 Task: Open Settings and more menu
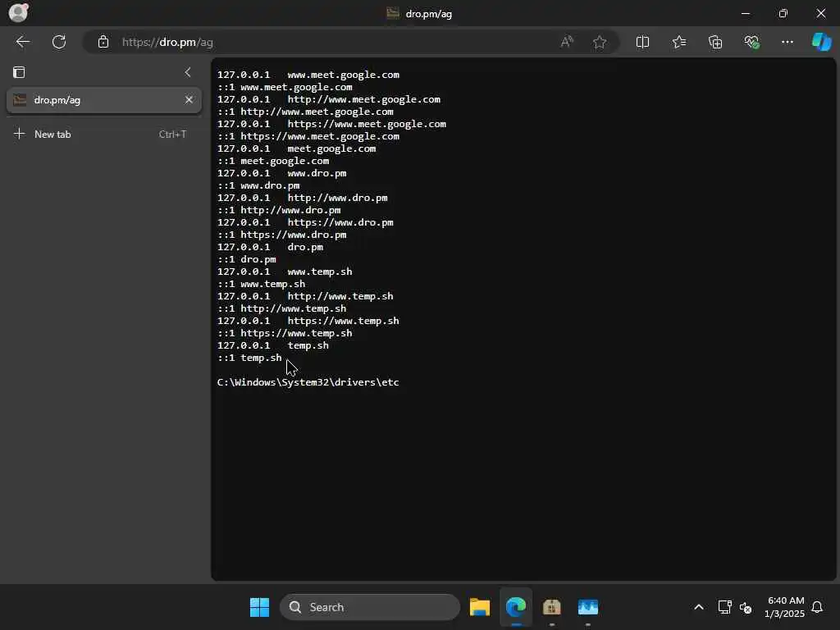787,42
